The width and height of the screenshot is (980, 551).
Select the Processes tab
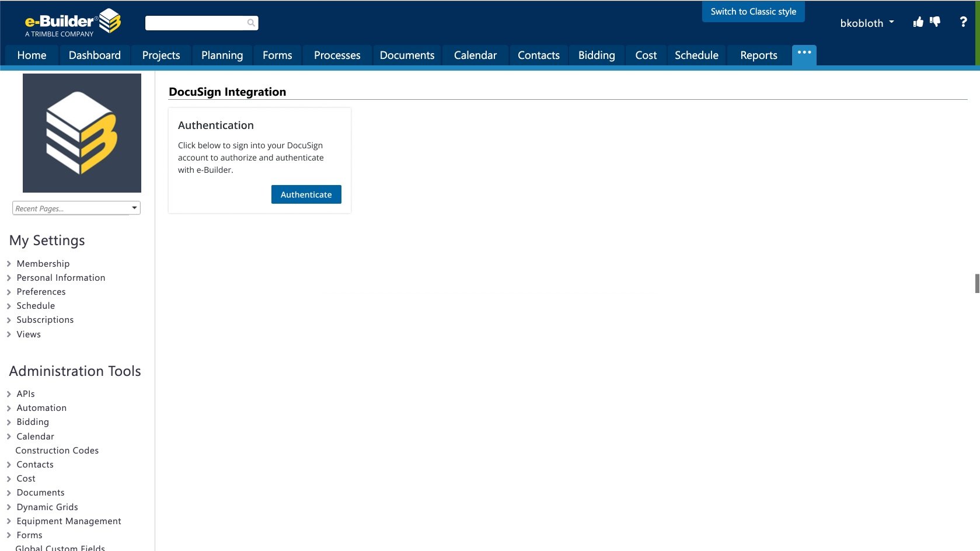[x=337, y=55]
